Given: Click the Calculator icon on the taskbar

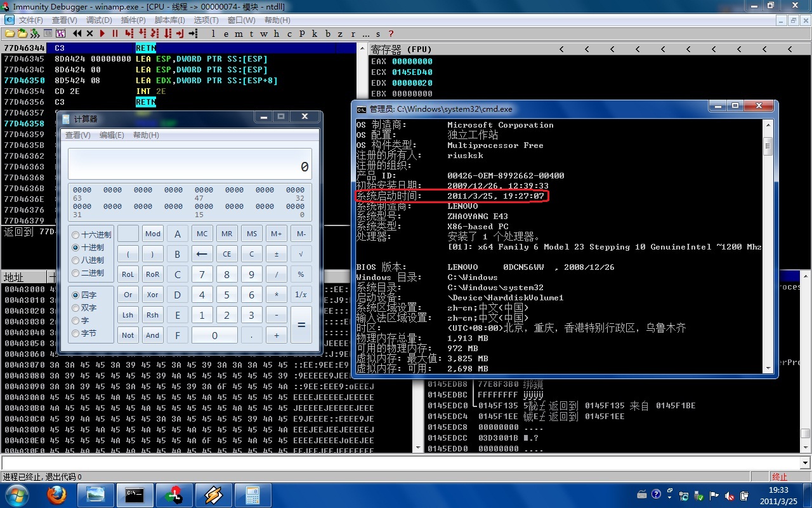Looking at the screenshot, I should pos(252,495).
